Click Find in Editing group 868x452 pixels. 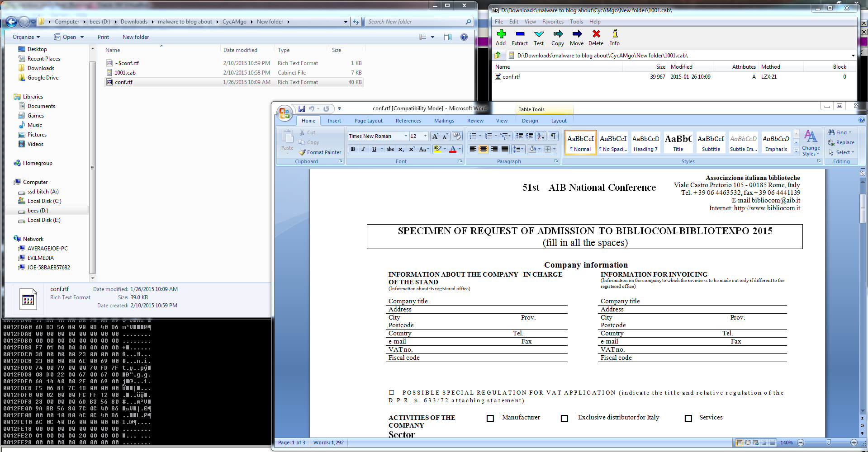coord(840,132)
